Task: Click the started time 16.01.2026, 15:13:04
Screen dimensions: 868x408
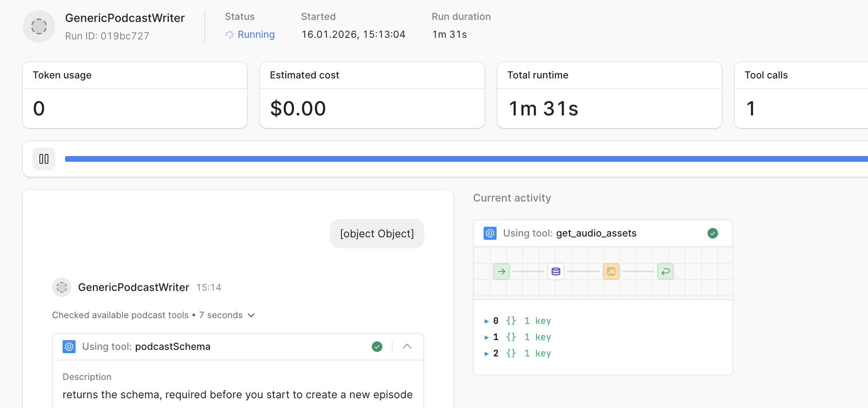Action: click(x=354, y=35)
